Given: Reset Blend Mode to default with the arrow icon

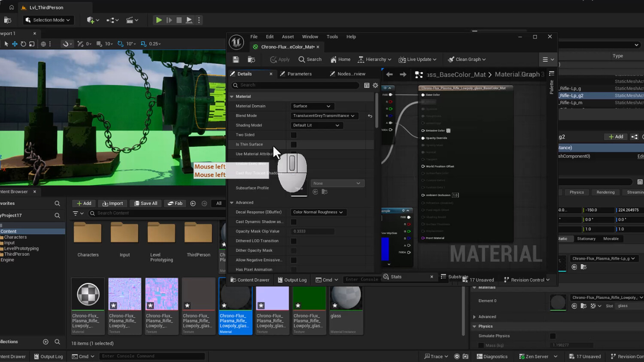Looking at the screenshot, I should pos(370,116).
